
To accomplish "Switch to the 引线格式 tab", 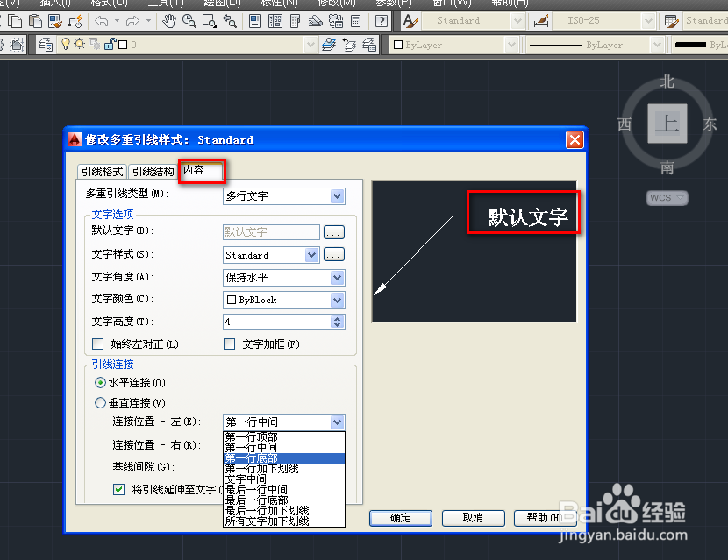I will (102, 172).
